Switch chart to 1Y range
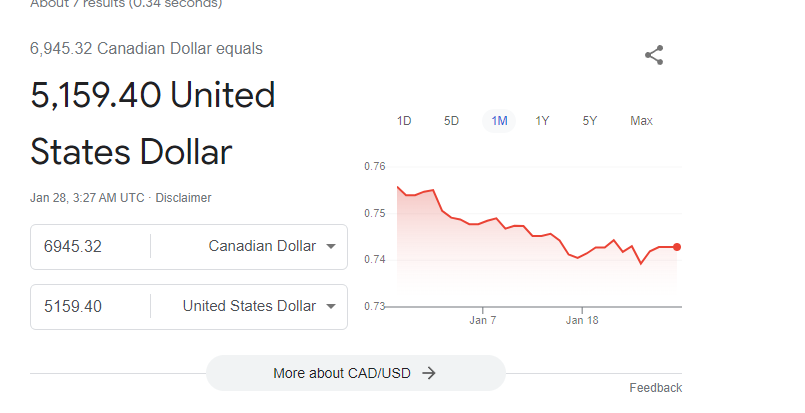Viewport: 805px width, 413px height. coord(542,121)
